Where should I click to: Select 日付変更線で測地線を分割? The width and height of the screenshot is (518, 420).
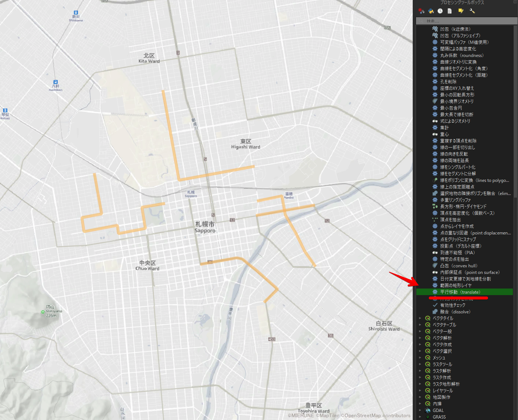coord(465,279)
